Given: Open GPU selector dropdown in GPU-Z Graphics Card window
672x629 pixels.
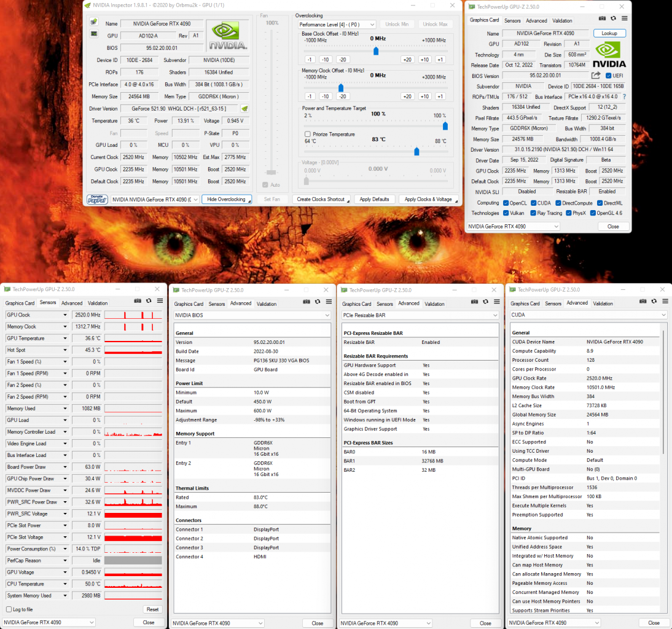Looking at the screenshot, I should 513,226.
